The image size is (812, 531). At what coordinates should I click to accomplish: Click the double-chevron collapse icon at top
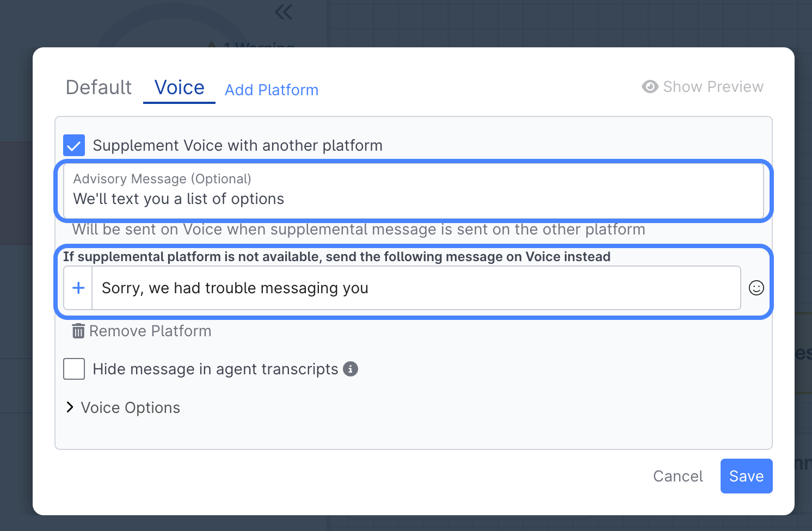click(284, 12)
